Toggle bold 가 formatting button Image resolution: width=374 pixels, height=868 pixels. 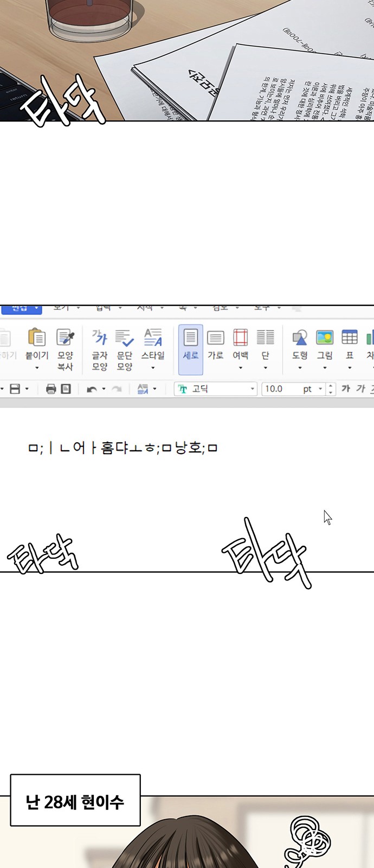[x=346, y=389]
